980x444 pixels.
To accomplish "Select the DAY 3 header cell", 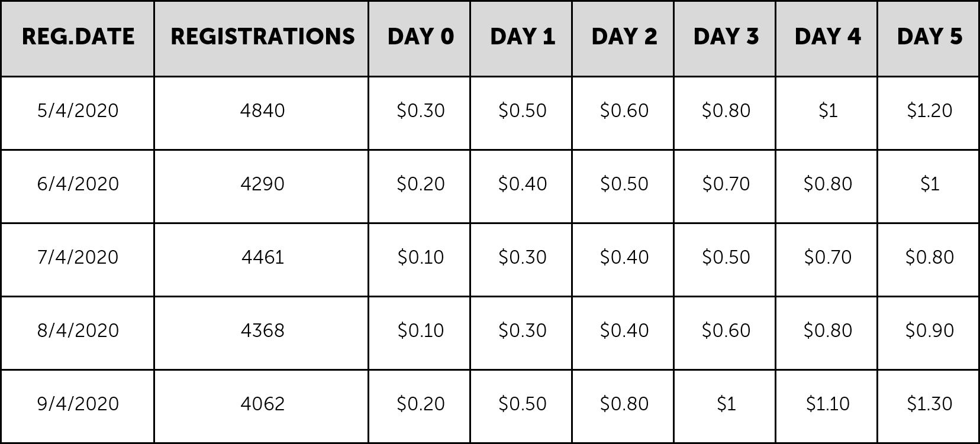I will click(725, 38).
